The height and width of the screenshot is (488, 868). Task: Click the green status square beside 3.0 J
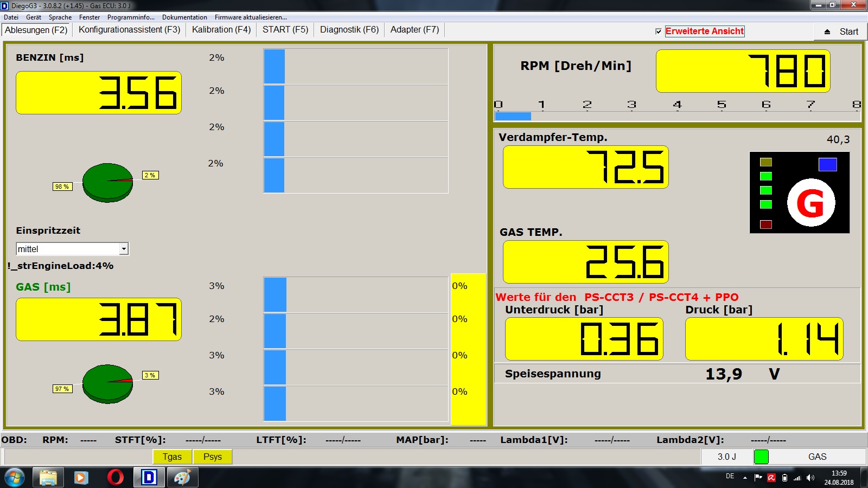coord(761,457)
